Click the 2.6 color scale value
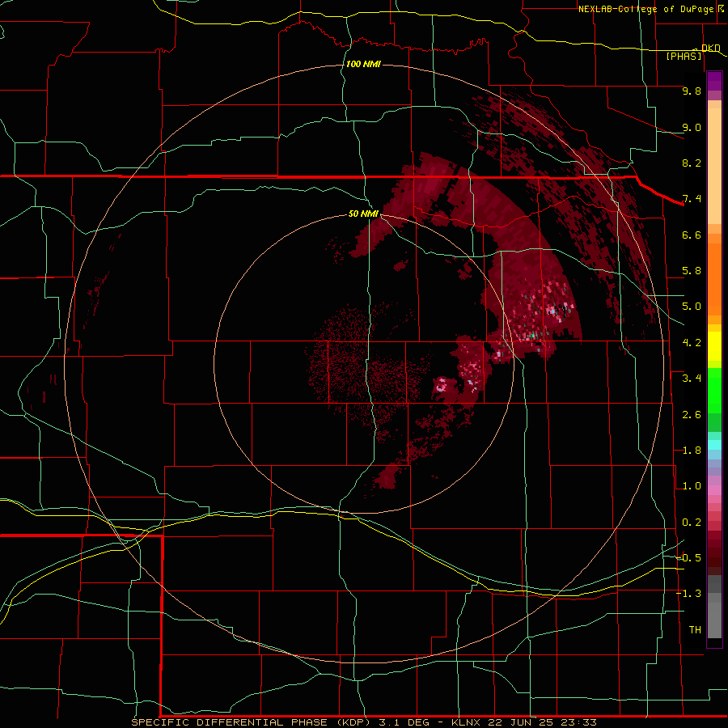This screenshot has width=728, height=728. click(x=692, y=414)
